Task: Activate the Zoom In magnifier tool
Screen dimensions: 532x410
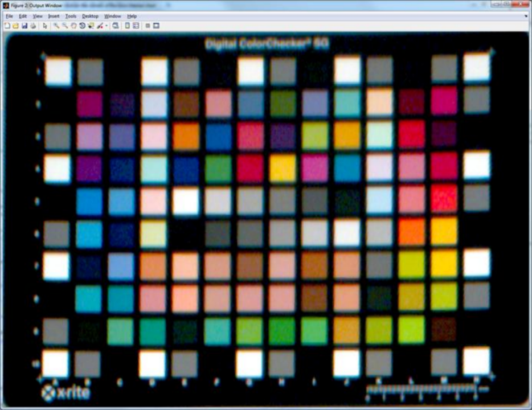Action: 56,26
